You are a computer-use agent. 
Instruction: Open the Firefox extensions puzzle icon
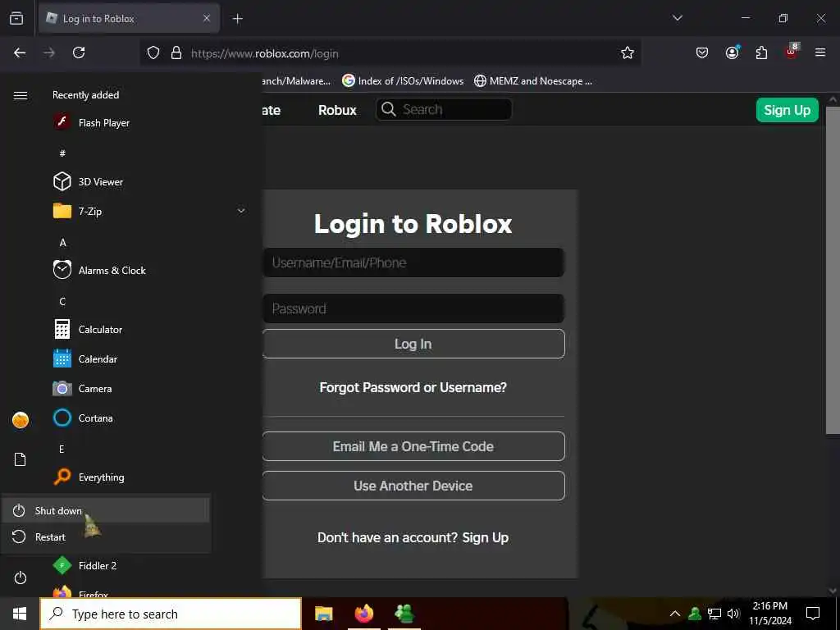pos(761,52)
